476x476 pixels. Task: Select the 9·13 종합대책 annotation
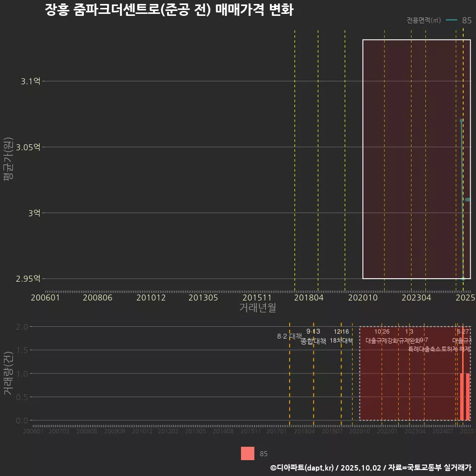(313, 336)
